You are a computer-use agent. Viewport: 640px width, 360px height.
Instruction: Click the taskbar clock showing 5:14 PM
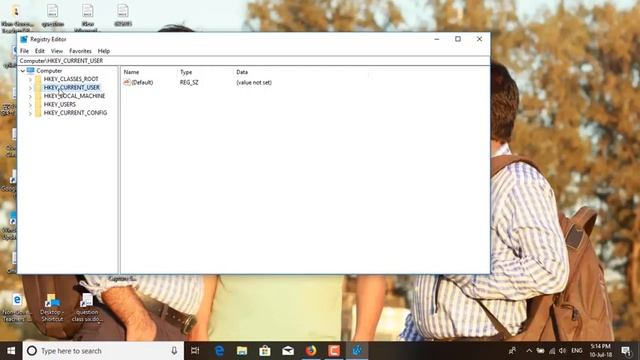[x=600, y=351]
